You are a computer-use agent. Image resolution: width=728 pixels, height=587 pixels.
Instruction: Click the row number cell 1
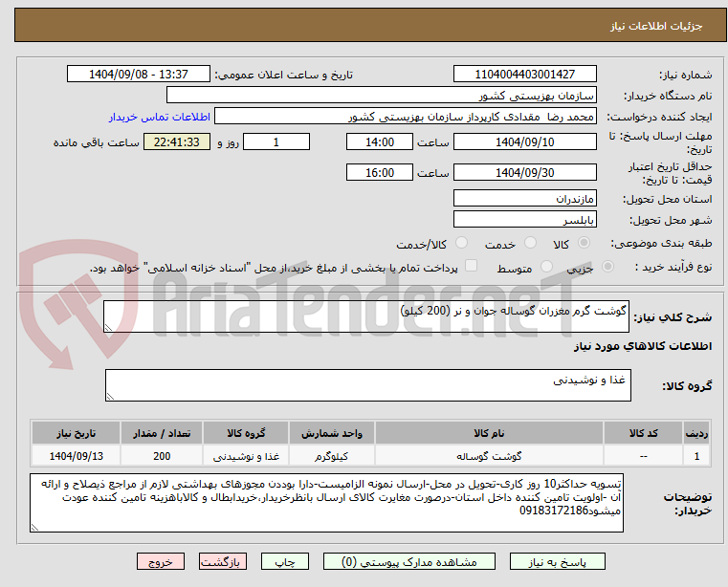pos(696,456)
